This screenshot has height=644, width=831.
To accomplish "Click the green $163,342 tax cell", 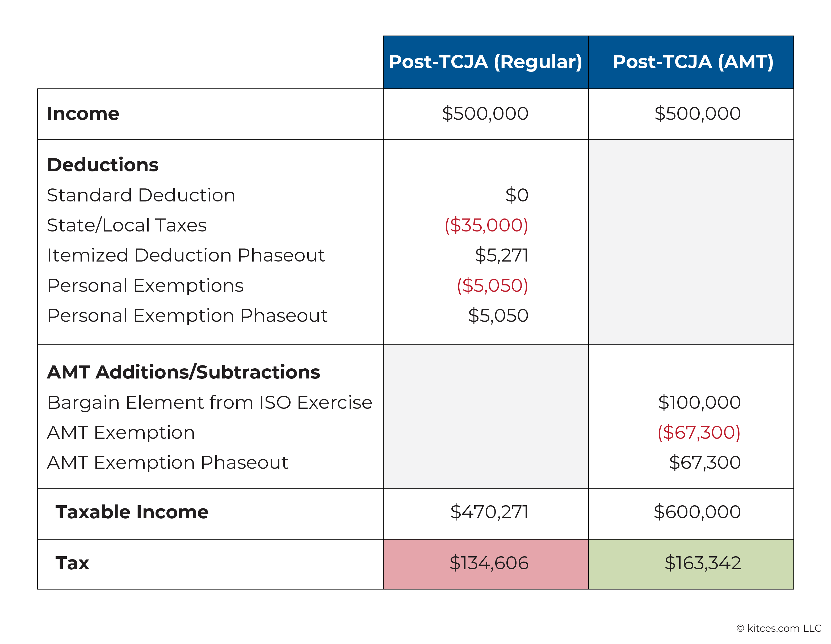I will point(691,564).
